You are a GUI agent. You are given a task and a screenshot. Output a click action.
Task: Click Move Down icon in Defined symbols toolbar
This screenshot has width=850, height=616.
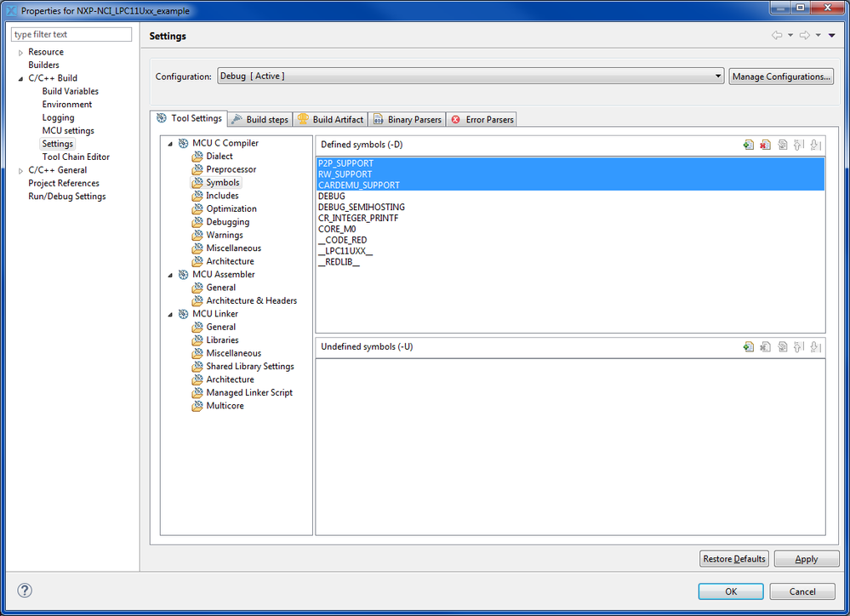pyautogui.click(x=816, y=145)
